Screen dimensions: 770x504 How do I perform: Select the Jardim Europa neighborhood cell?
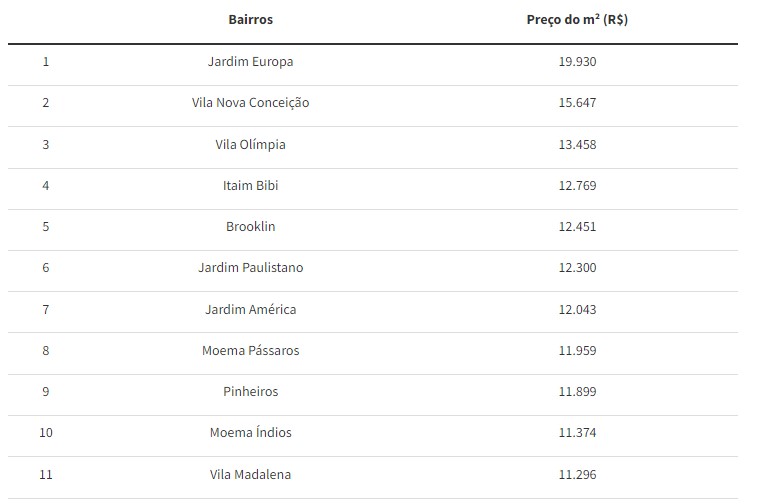pyautogui.click(x=250, y=62)
